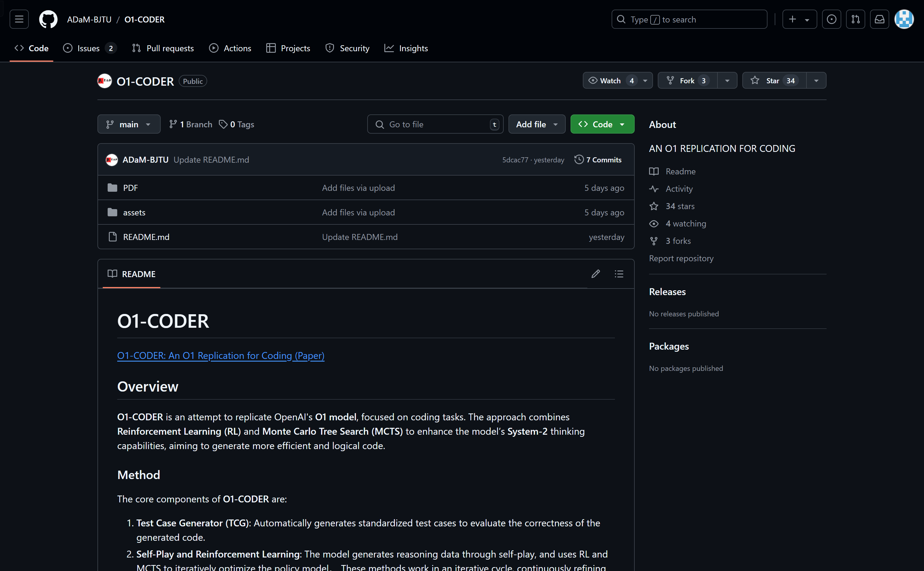The image size is (924, 571).
Task: Expand the create-new dropdown arrow
Action: coord(807,20)
